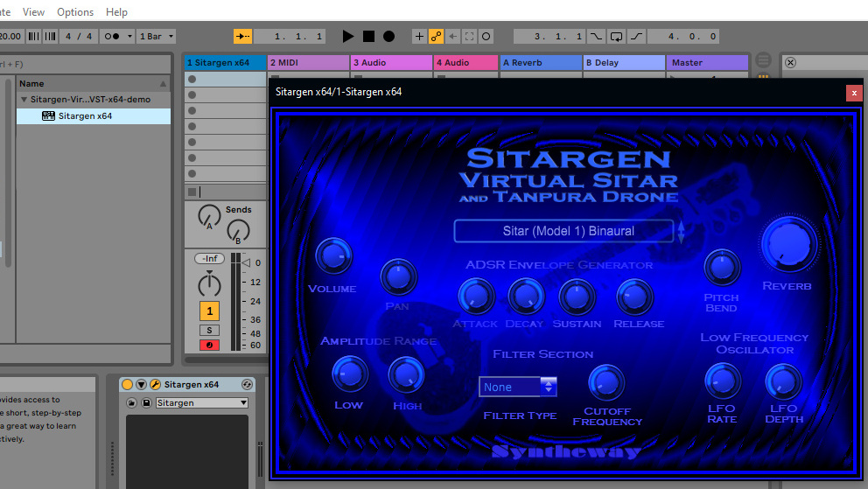This screenshot has height=489, width=868.
Task: Click the save preset disk icon
Action: coord(146,402)
